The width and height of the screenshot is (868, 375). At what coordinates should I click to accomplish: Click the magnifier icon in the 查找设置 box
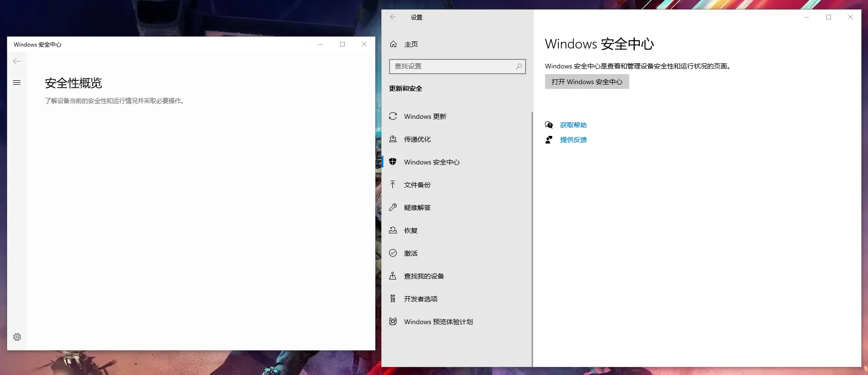tap(518, 67)
